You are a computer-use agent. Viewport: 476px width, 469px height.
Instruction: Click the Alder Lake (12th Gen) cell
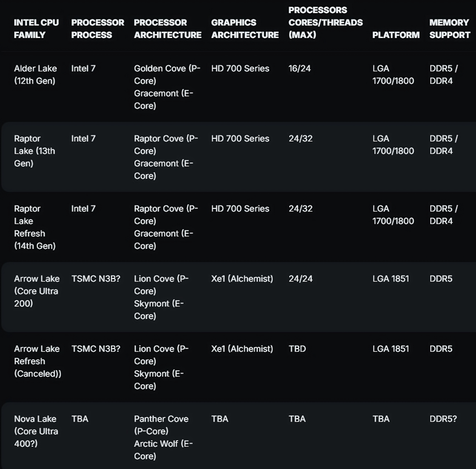(35, 75)
